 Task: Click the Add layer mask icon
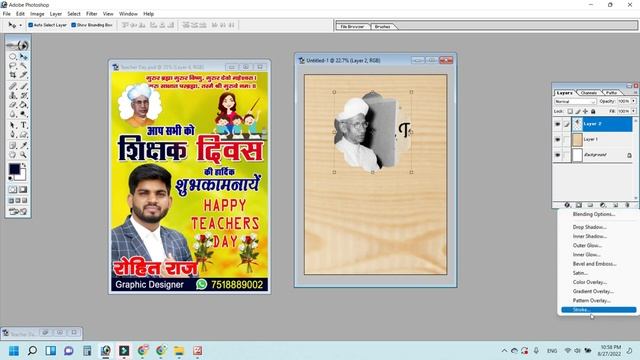pos(579,205)
